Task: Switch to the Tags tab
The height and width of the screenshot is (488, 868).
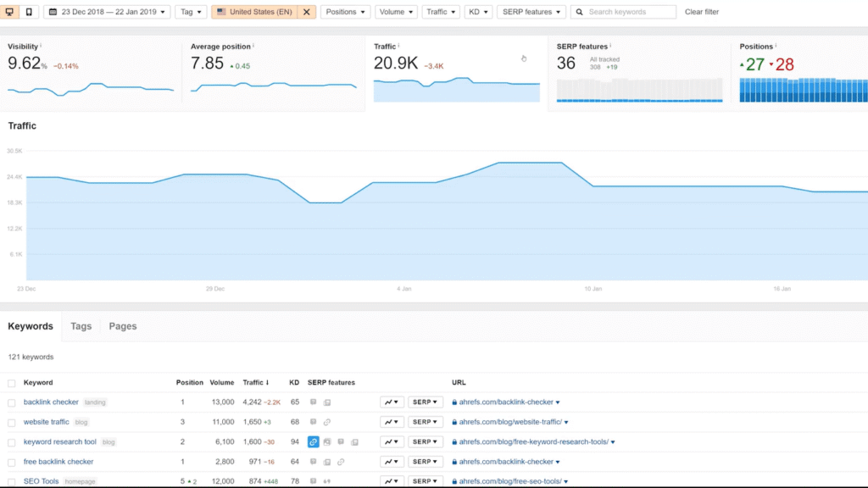Action: click(81, 326)
